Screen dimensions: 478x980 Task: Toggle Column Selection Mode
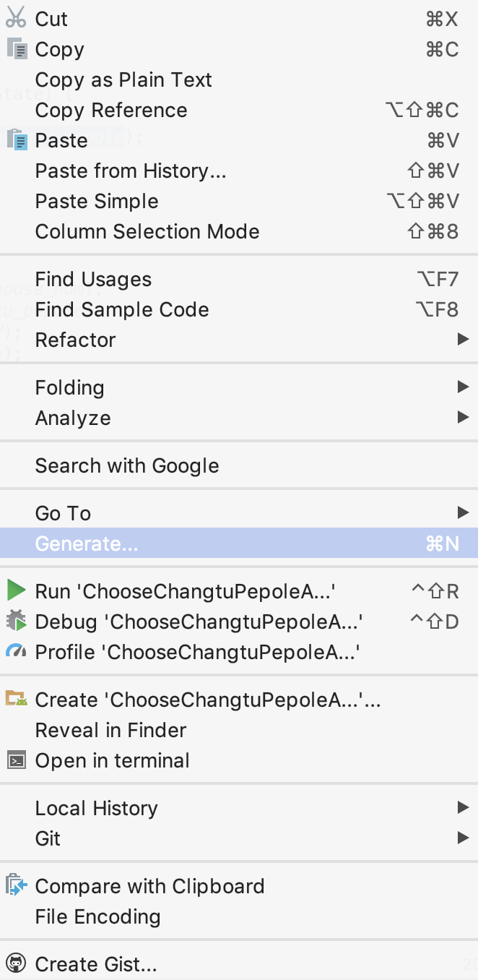(147, 231)
